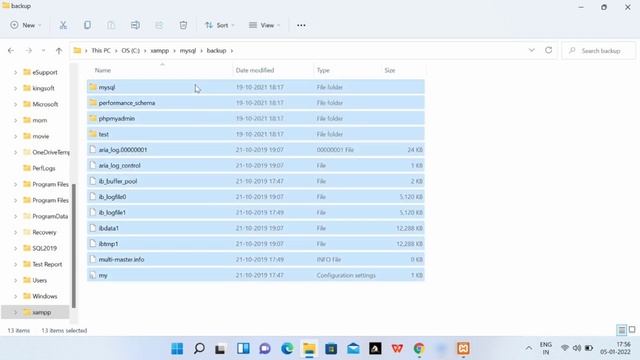Select the test folder row
Viewport: 640px width, 360px height.
[x=256, y=134]
